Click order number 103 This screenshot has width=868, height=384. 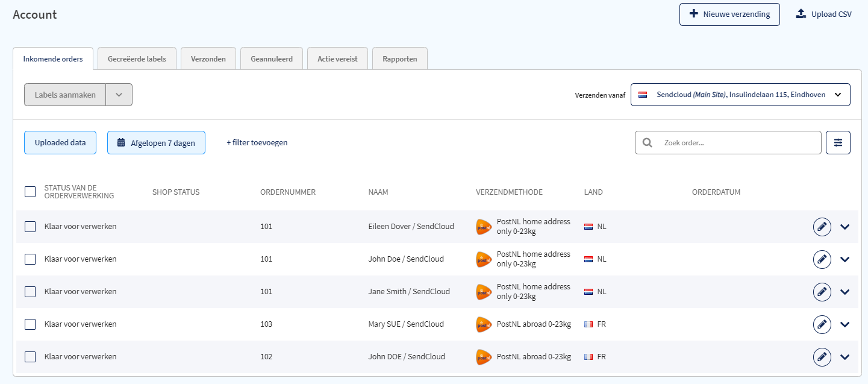coord(266,324)
